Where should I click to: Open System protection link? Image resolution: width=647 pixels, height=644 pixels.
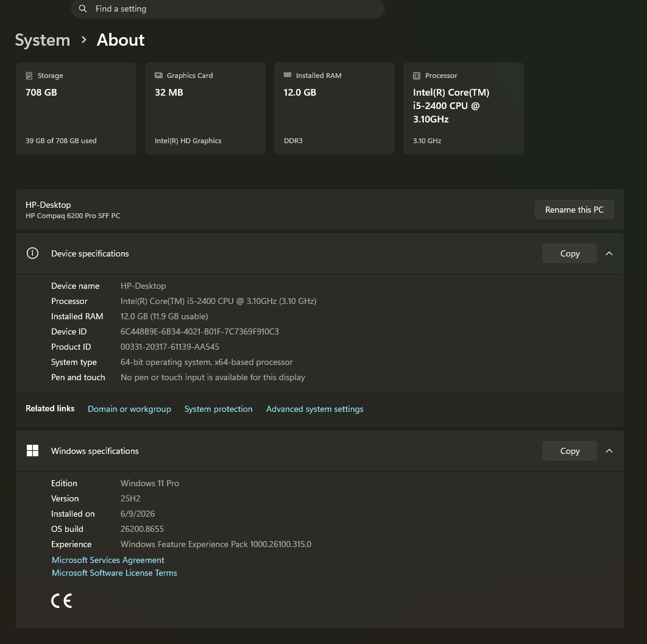tap(218, 409)
